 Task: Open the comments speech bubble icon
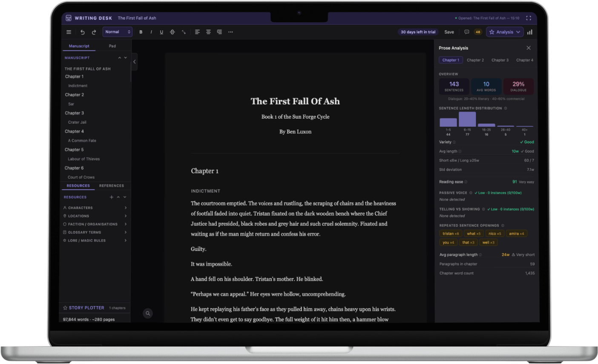pyautogui.click(x=467, y=32)
